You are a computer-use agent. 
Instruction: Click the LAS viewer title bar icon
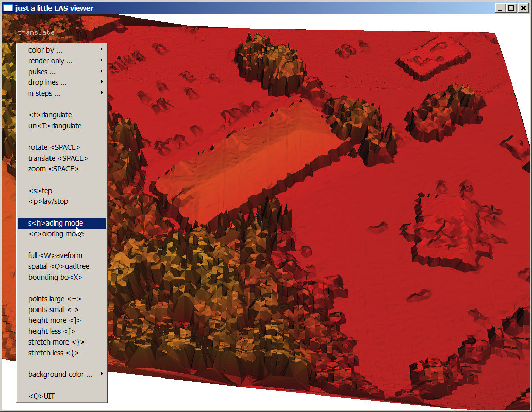pos(8,8)
